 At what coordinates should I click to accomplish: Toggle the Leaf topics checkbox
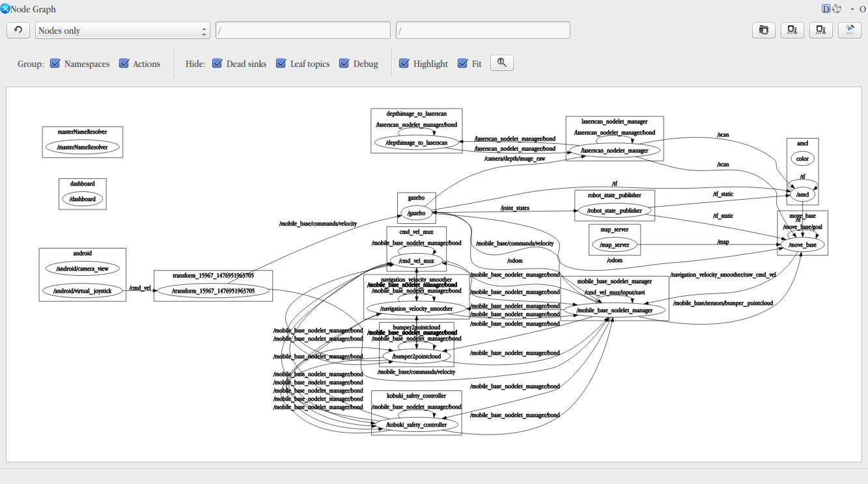click(281, 63)
